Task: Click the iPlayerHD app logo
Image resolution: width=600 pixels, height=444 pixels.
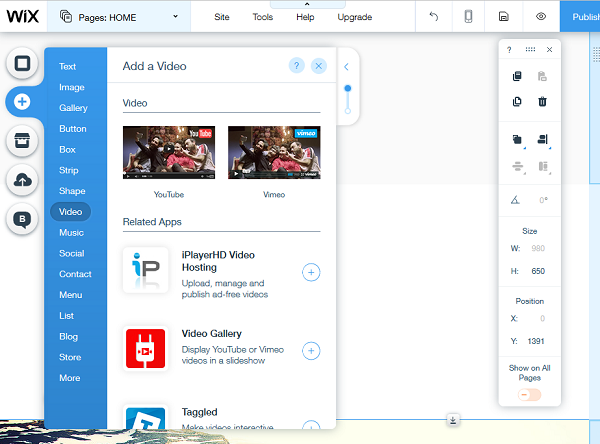Action: tap(145, 270)
